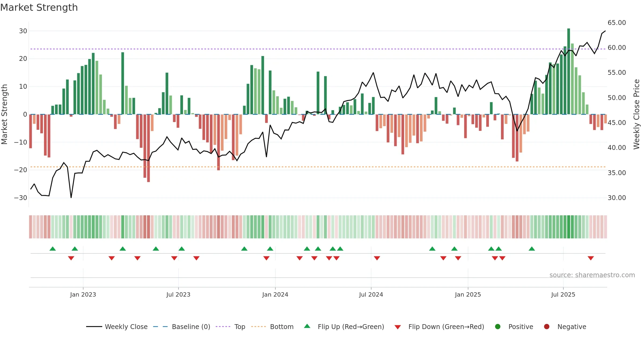Toggle the Bottom dotted line legend entry
This screenshot has height=362, width=644.
coord(272,327)
